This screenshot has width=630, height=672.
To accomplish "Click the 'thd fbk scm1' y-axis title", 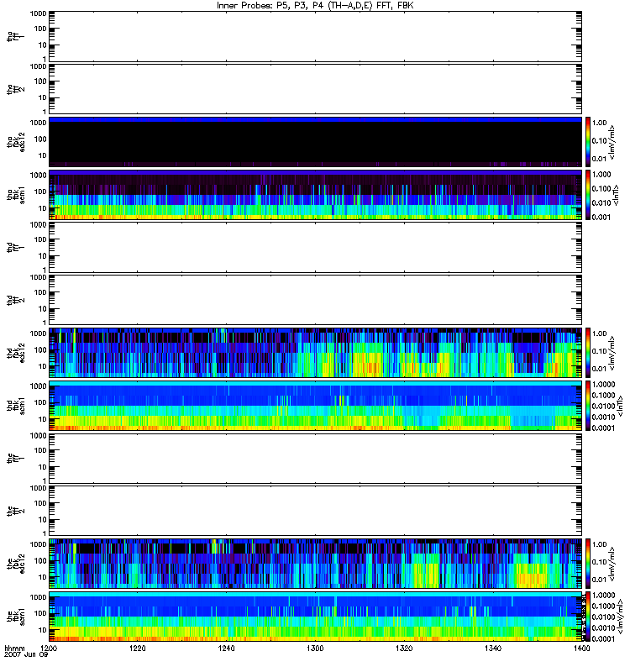I will pos(16,406).
